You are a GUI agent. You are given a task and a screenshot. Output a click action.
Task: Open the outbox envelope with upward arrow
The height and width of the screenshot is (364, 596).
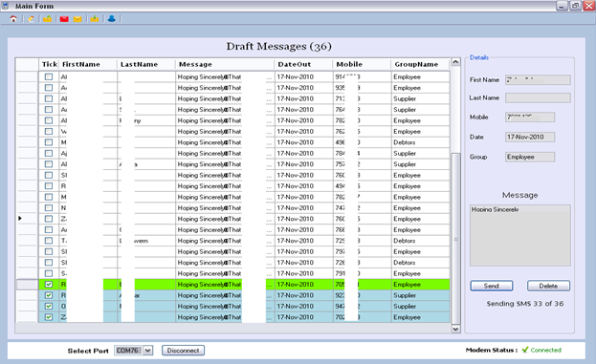(x=47, y=18)
